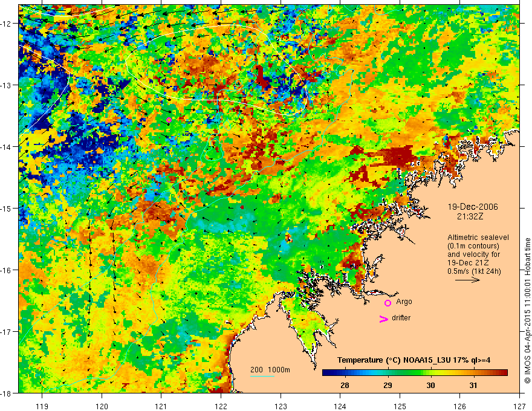Select the "drifter" legend label
The height and width of the screenshot is (411, 532).
(401, 318)
